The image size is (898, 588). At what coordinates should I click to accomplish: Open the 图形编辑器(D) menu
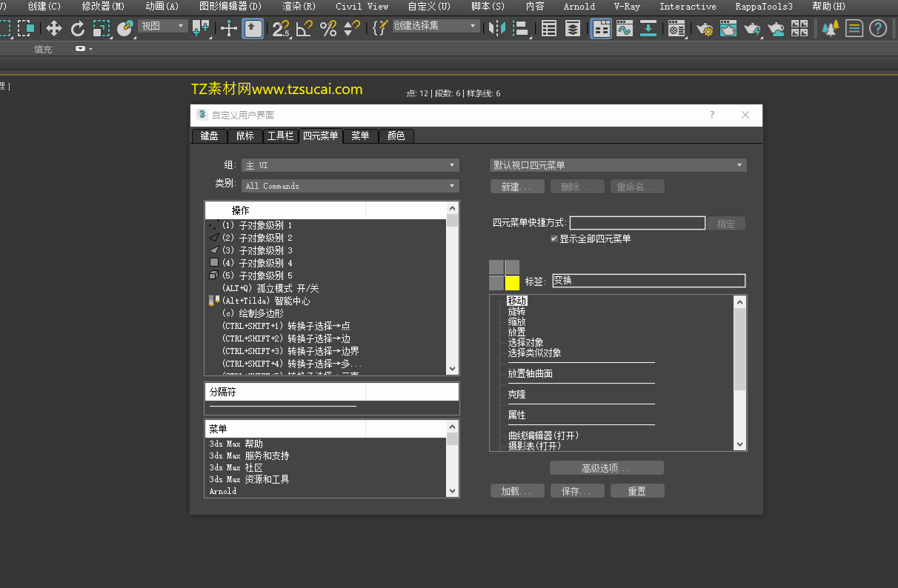[x=231, y=7]
